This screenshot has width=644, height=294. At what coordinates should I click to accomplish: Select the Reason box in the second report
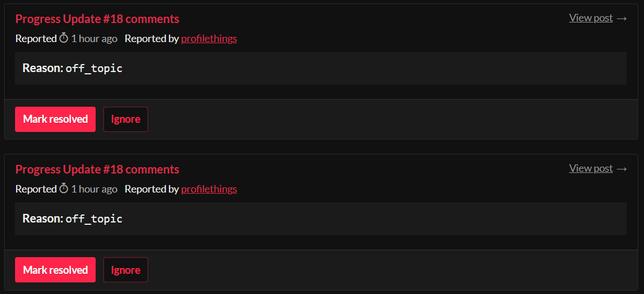tap(321, 219)
